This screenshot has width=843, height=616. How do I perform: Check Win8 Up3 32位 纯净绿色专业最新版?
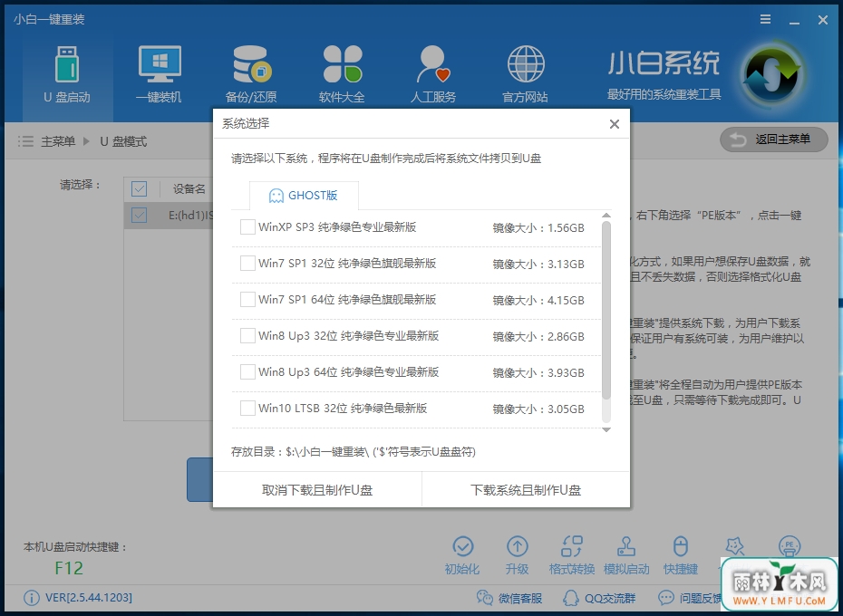coord(247,336)
